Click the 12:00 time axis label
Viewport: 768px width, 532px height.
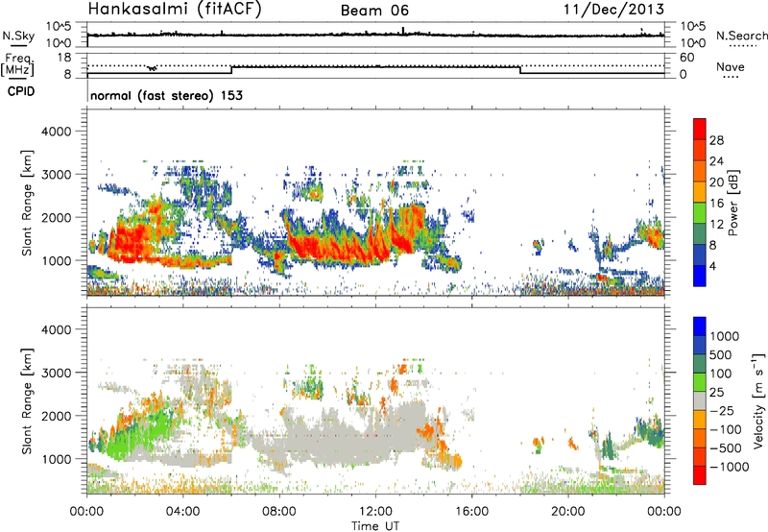point(375,511)
